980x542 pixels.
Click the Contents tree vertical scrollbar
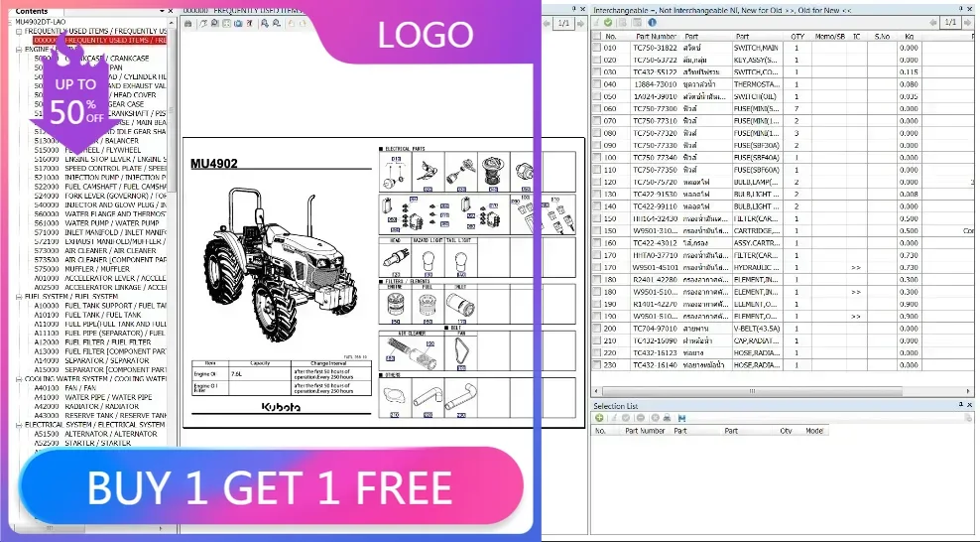tap(172, 112)
